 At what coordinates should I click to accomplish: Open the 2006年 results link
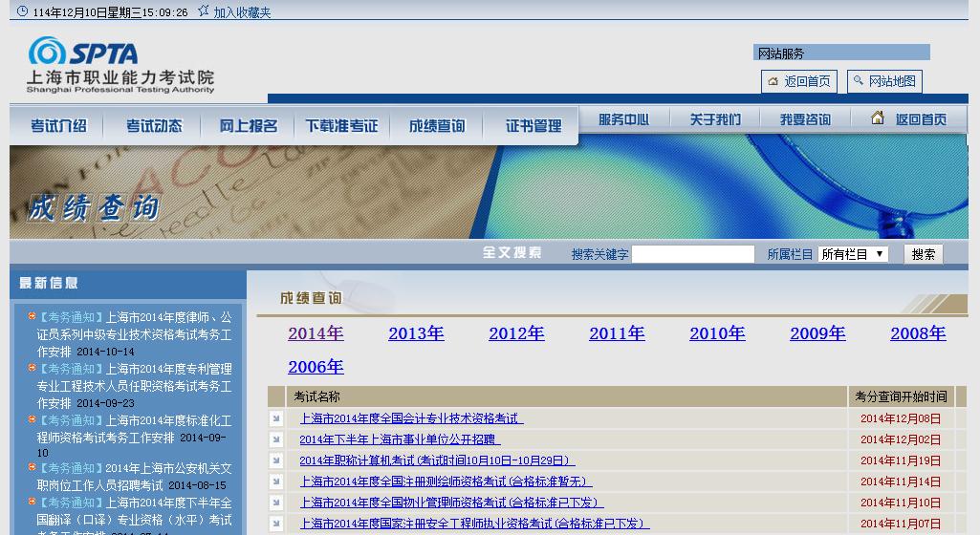(x=316, y=367)
